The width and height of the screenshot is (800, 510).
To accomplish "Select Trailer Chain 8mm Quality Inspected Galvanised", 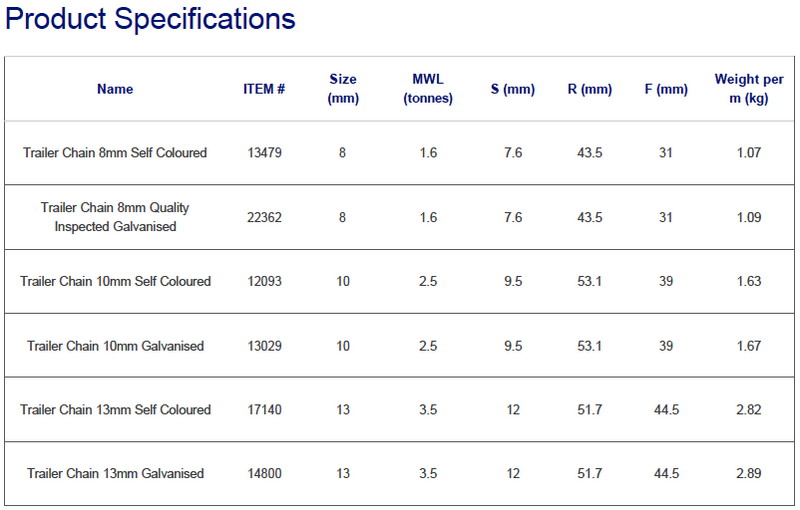I will (115, 217).
